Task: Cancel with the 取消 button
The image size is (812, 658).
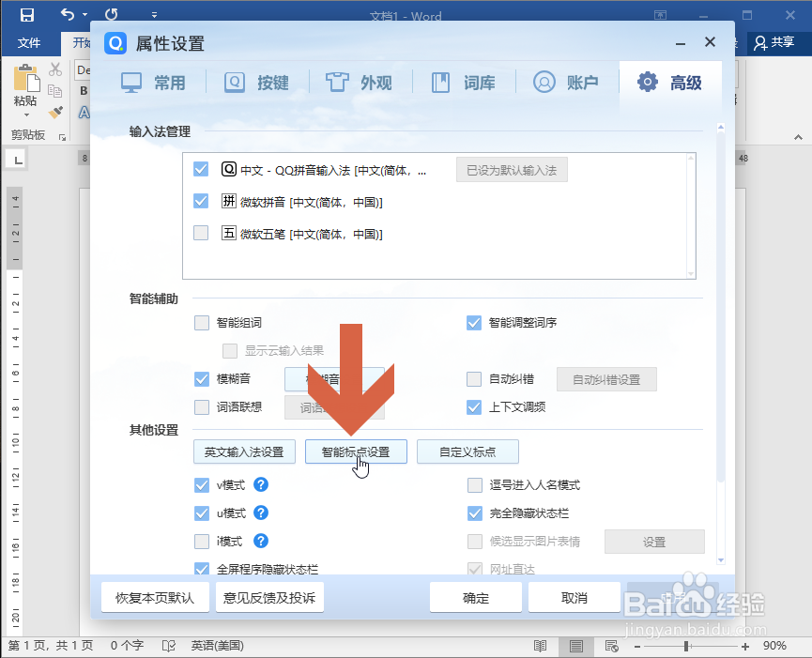Action: coord(575,597)
